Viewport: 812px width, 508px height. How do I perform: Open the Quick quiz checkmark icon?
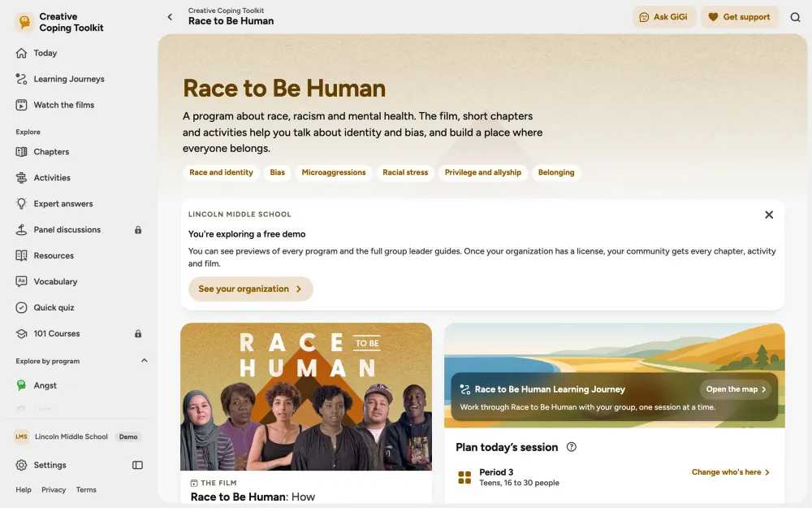click(21, 307)
